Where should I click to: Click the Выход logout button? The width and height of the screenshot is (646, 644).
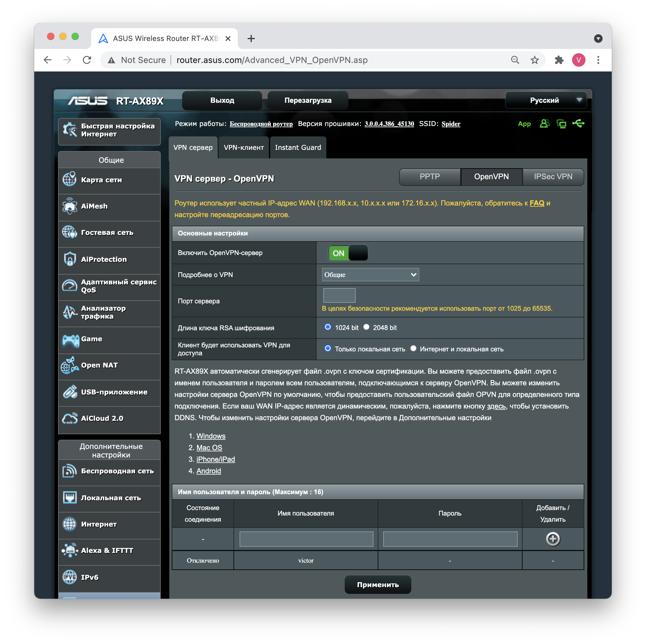pos(222,100)
